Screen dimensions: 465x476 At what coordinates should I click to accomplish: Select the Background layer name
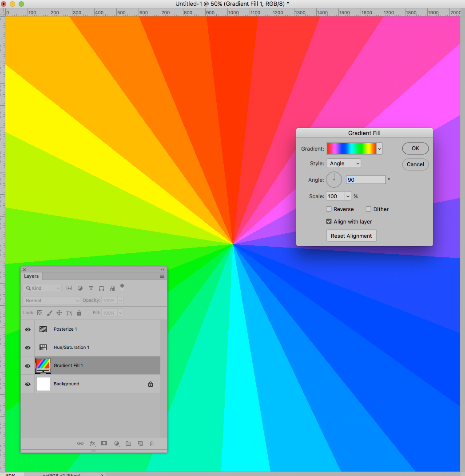(67, 384)
